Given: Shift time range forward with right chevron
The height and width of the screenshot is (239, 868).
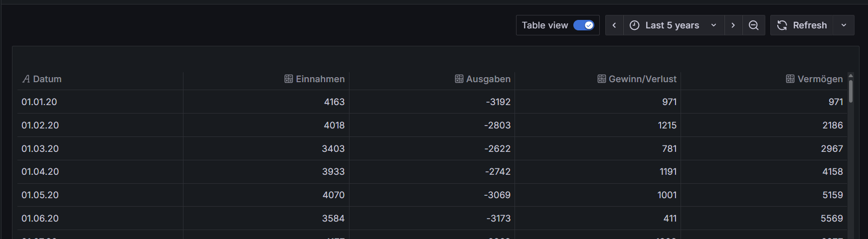Looking at the screenshot, I should click(733, 25).
